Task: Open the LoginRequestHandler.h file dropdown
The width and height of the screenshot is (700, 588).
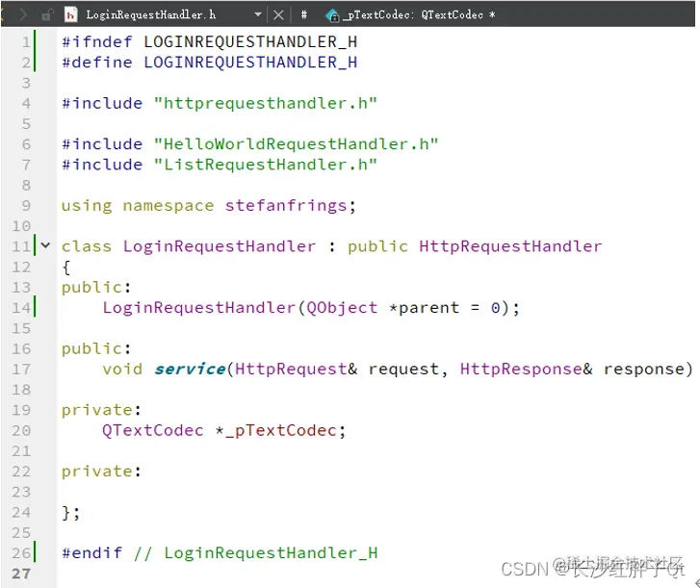Action: (x=258, y=14)
